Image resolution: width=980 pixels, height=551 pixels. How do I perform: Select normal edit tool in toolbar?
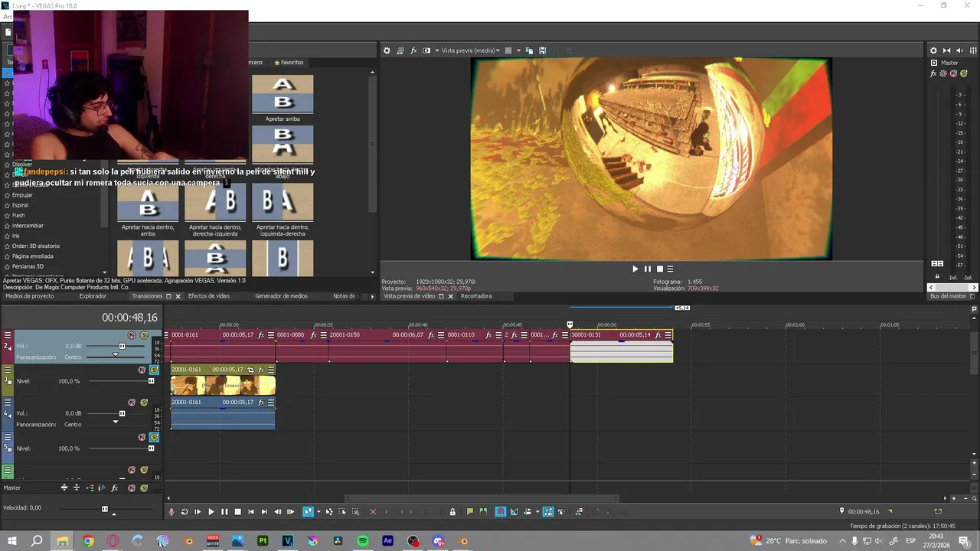click(308, 512)
